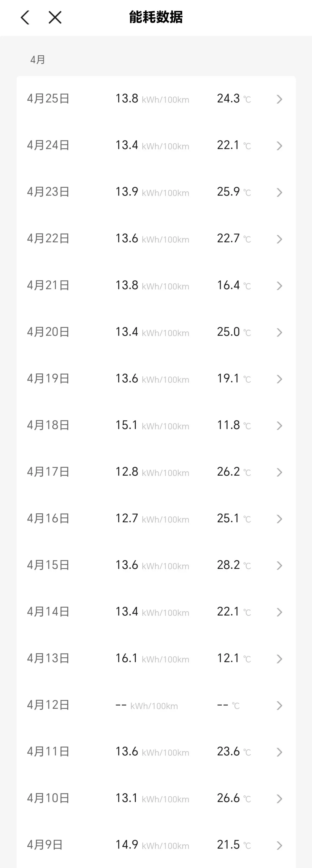Image resolution: width=312 pixels, height=868 pixels.
Task: Click the 能耗数据 page title
Action: 156,18
